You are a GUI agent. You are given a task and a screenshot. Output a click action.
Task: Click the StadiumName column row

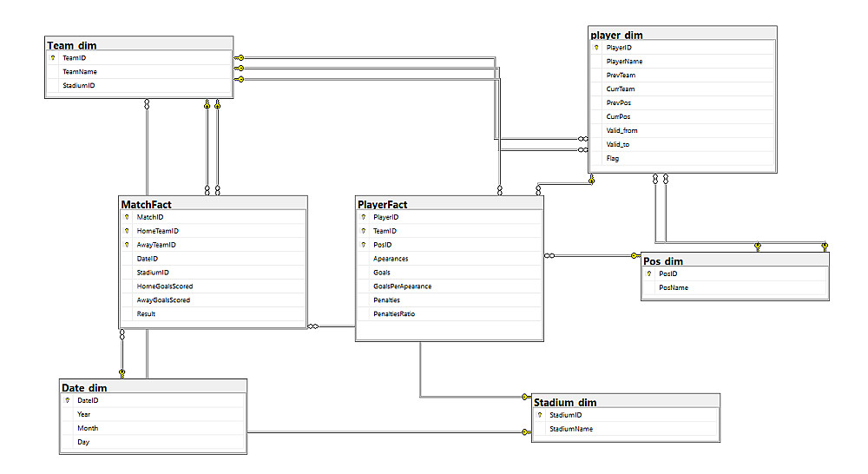click(x=626, y=429)
